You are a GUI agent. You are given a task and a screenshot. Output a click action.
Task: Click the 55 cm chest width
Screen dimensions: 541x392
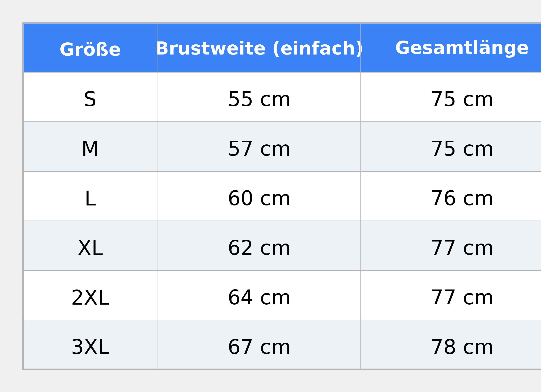[x=259, y=99]
